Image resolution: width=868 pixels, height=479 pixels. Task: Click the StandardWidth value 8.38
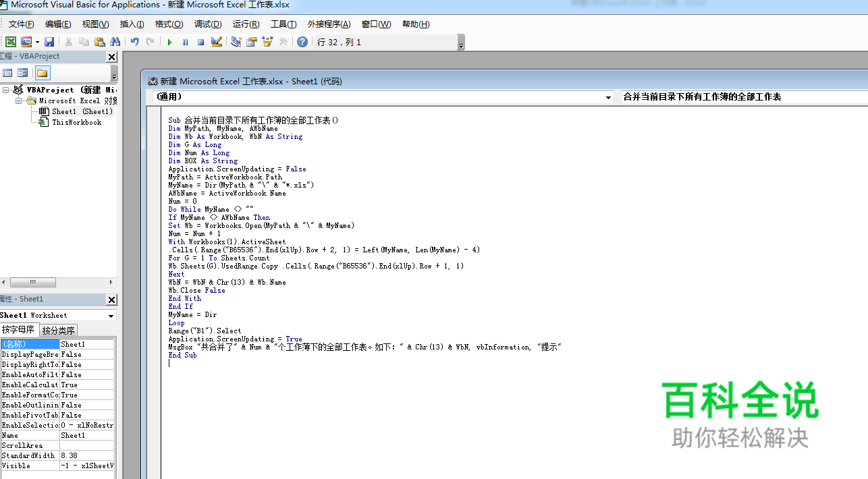(x=88, y=455)
